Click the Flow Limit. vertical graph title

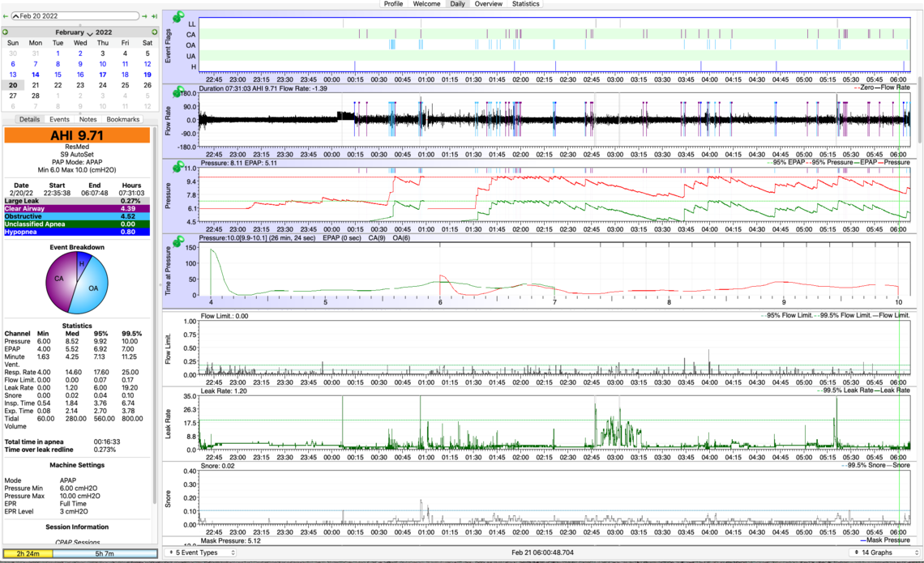point(168,348)
